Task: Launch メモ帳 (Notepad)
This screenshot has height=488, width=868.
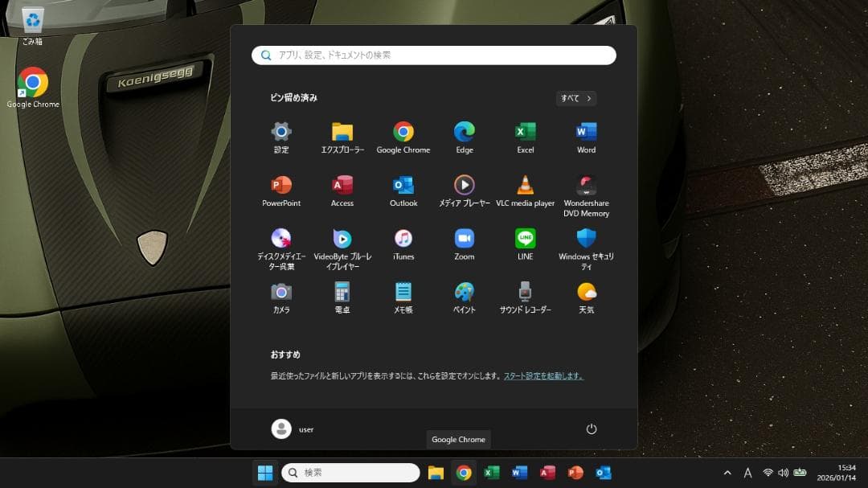Action: (403, 294)
